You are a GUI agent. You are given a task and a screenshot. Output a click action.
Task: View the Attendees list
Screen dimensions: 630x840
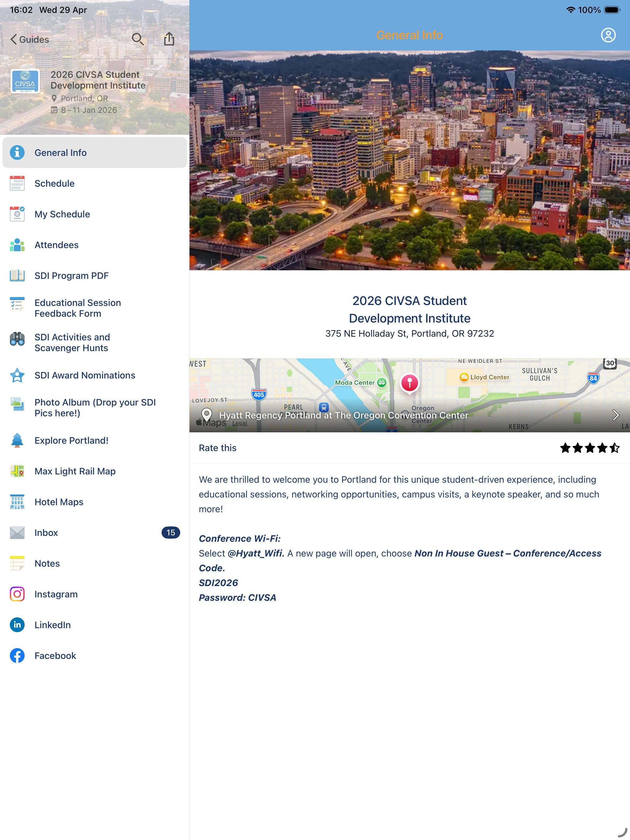click(95, 245)
